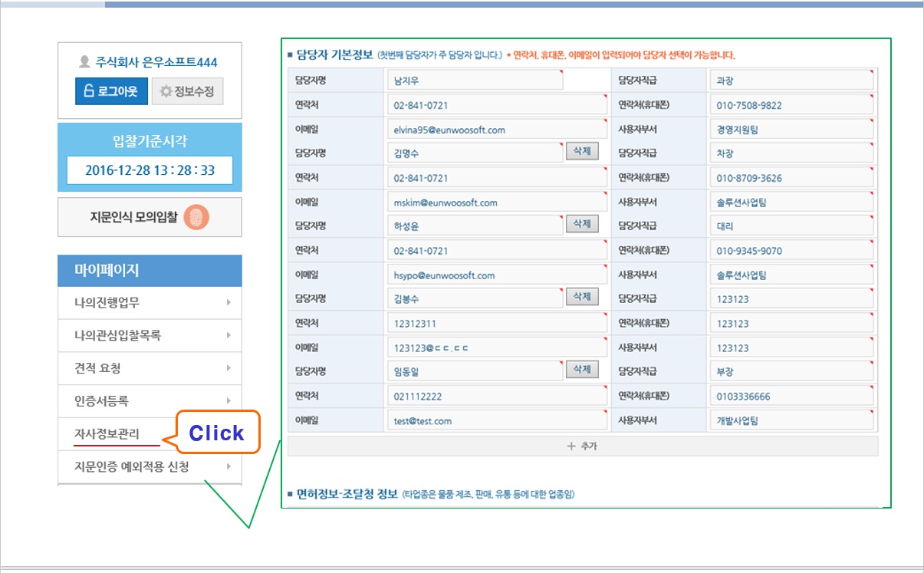Expand arrow next to 나의관심입찰목록
Screen dimensions: 924x573
229,336
